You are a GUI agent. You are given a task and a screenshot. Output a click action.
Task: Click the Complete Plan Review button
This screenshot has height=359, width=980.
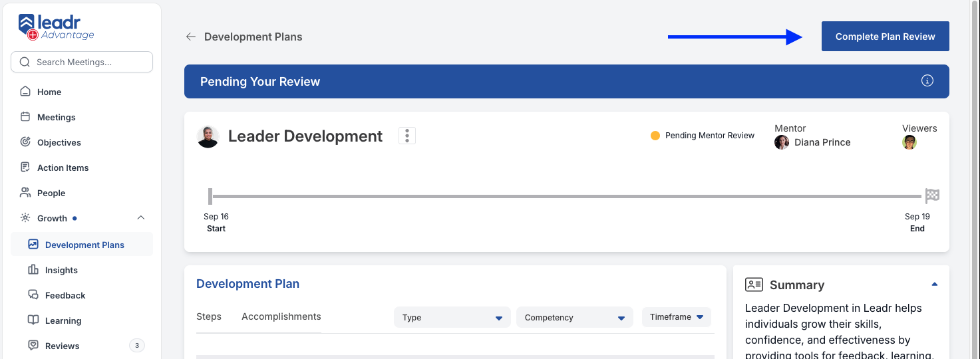(886, 37)
